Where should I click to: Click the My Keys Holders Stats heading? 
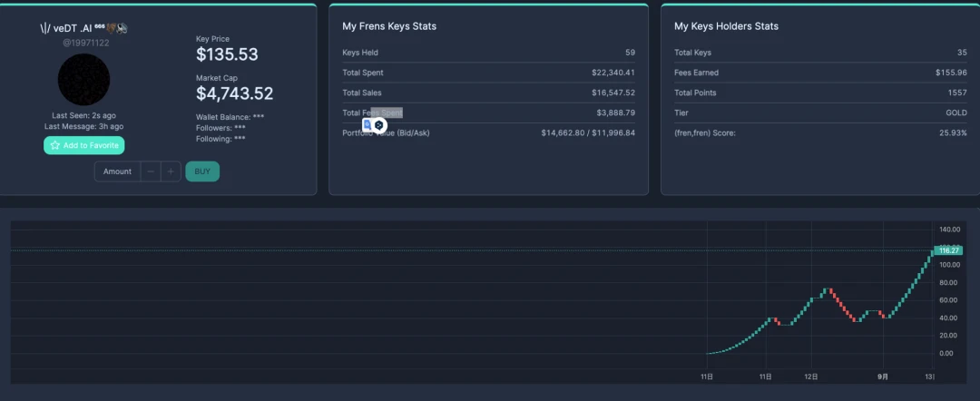tap(726, 26)
